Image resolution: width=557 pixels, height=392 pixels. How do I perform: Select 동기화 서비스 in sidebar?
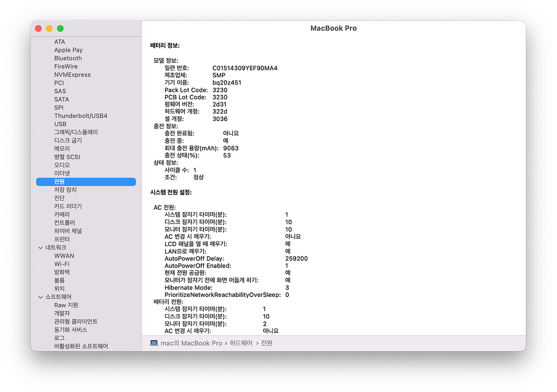[71, 330]
